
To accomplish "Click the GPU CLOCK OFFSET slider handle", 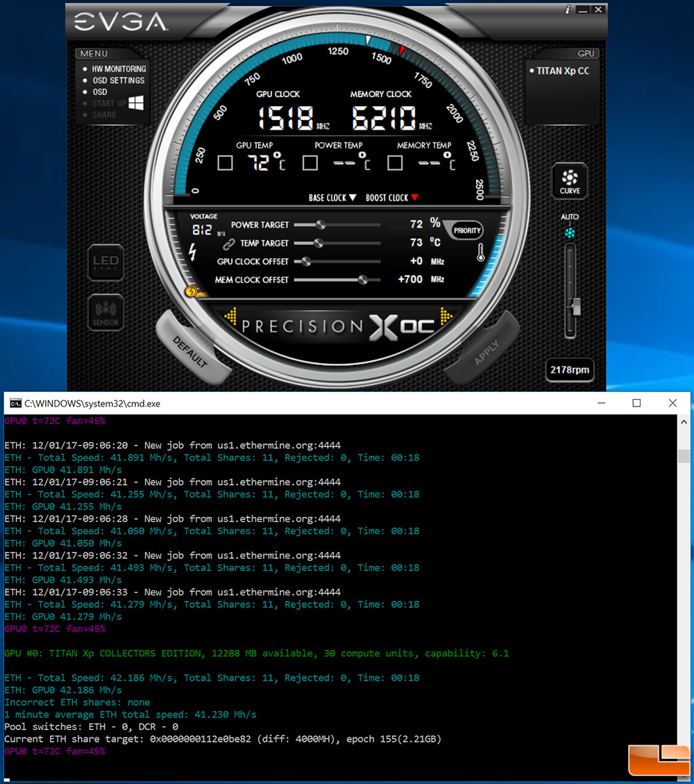I will 307,262.
